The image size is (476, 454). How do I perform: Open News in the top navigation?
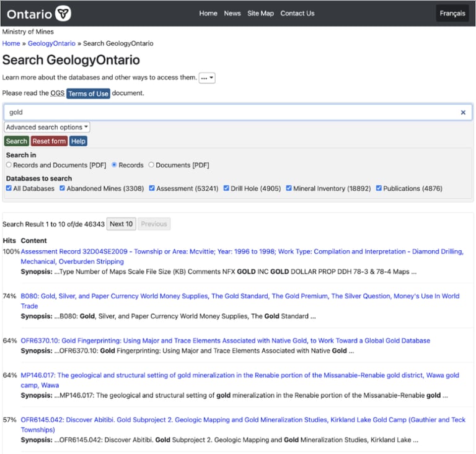pyautogui.click(x=232, y=14)
